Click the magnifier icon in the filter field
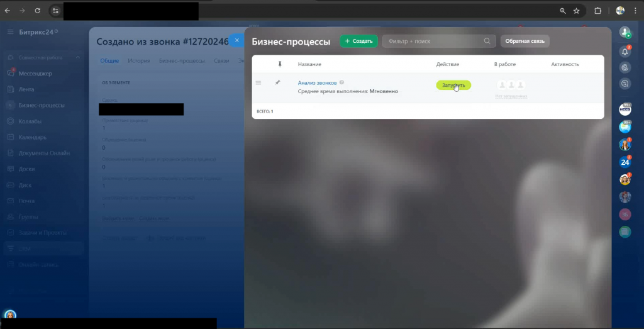 point(487,41)
